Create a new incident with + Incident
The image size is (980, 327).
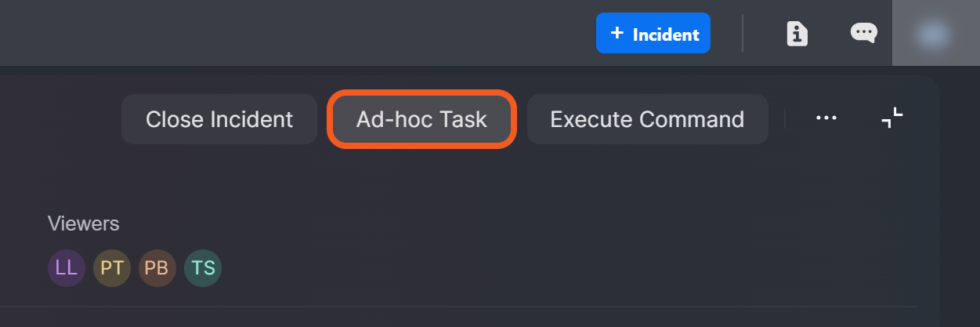click(x=653, y=34)
